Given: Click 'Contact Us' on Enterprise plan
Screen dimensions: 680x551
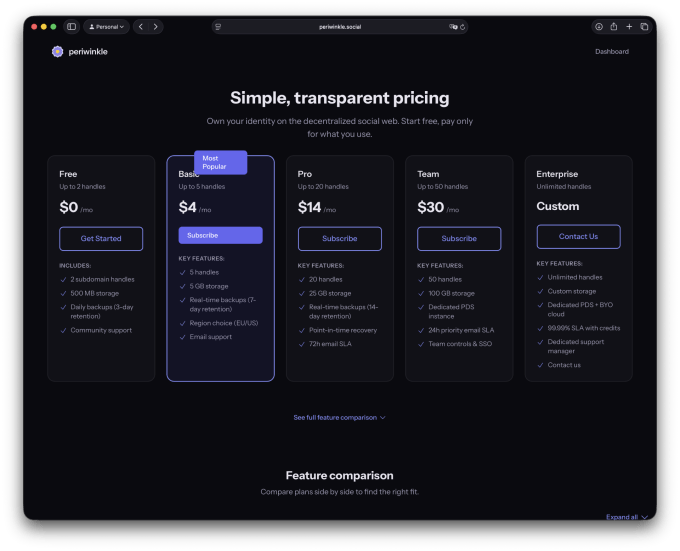Looking at the screenshot, I should pos(578,237).
